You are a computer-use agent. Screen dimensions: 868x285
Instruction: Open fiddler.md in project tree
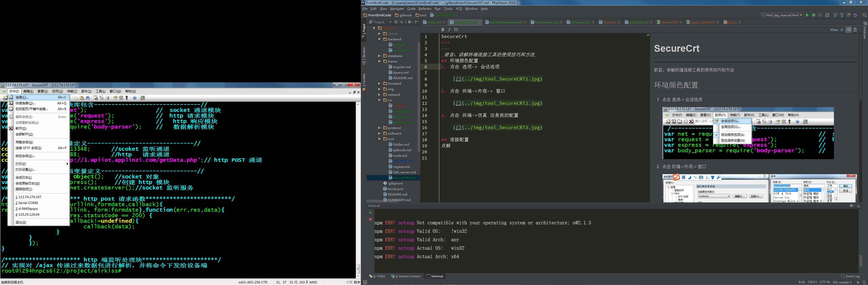(401, 144)
